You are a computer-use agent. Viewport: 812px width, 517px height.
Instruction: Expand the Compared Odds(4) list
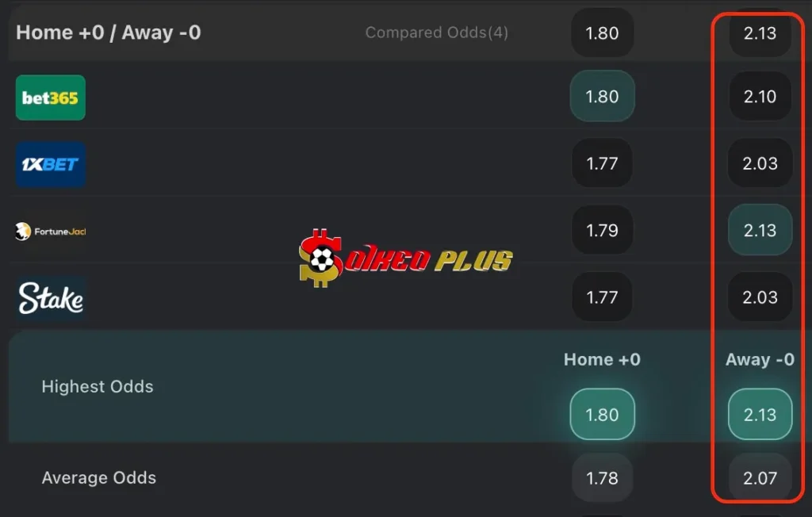coord(437,33)
